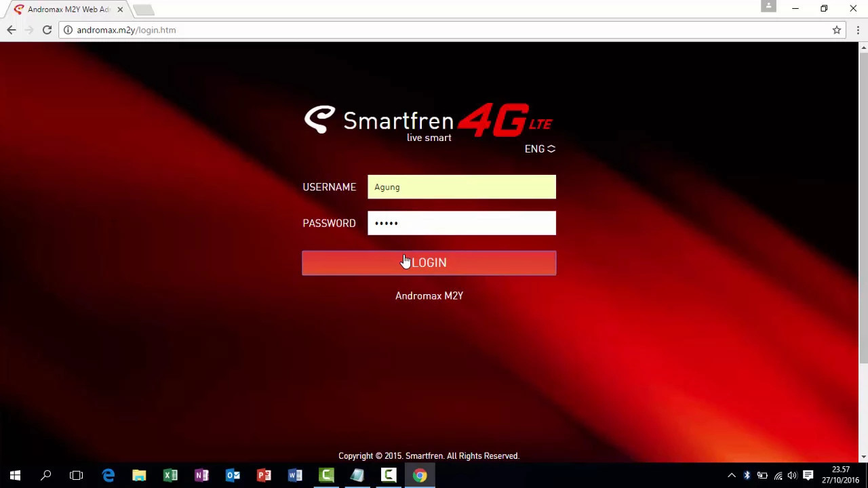Screen dimensions: 868x488
Task: Click the PASSWORD label
Action: (x=329, y=223)
